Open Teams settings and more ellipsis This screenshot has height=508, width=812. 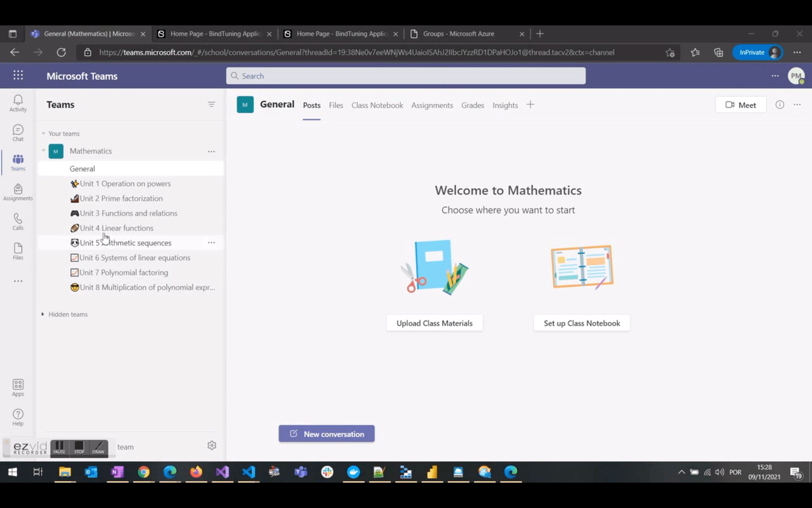click(x=775, y=76)
